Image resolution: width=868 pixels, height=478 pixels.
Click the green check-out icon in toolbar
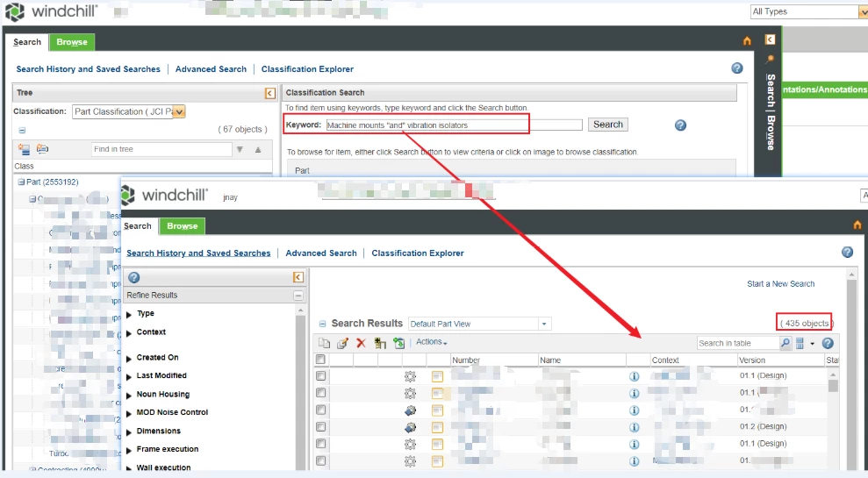398,343
